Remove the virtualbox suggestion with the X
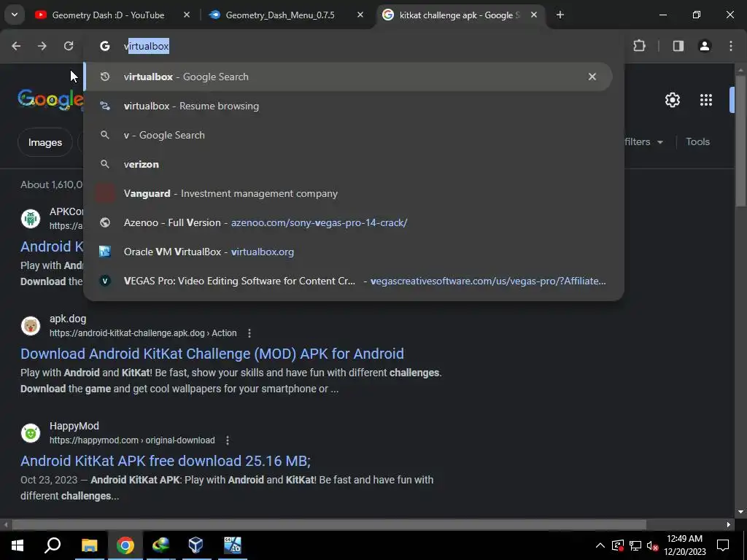 592,77
